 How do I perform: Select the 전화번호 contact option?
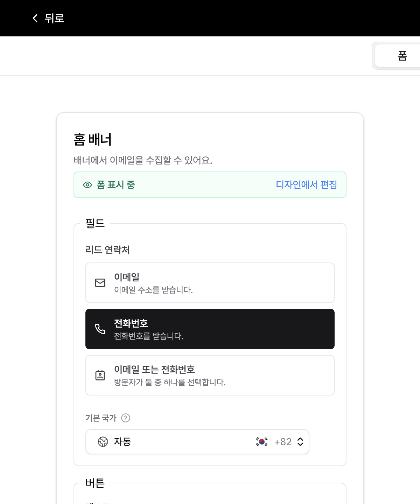210,329
